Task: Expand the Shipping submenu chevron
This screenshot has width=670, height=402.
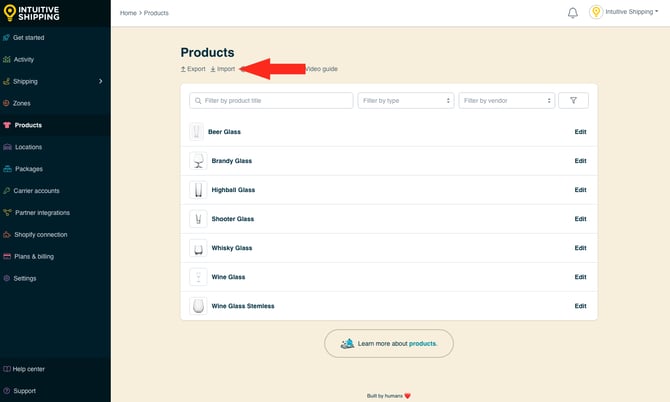Action: (x=100, y=81)
